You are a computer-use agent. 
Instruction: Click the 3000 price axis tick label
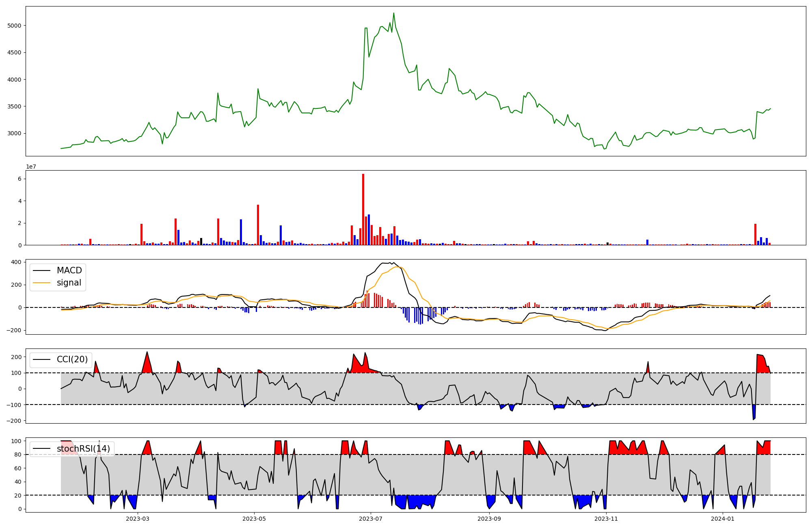pos(14,134)
